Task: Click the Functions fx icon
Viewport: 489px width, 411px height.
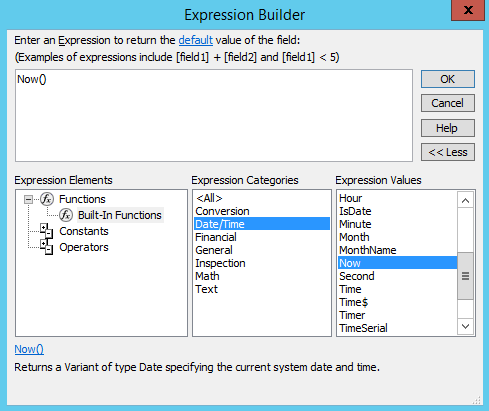Action: coord(47,199)
